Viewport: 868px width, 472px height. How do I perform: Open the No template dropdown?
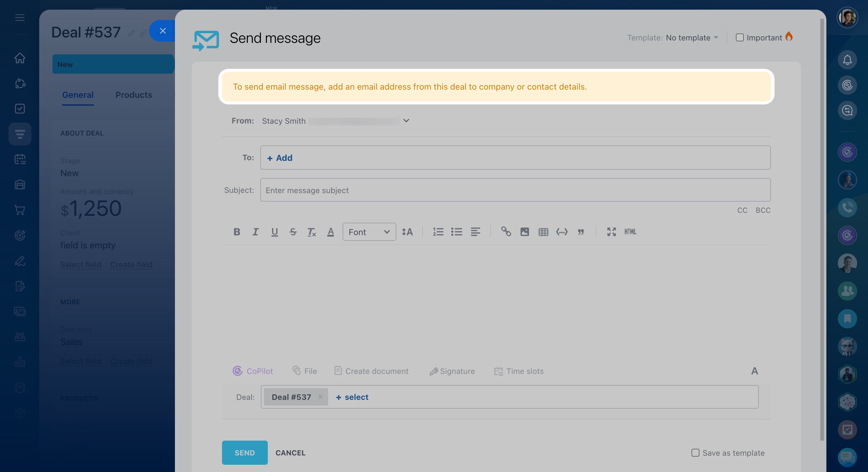692,37
